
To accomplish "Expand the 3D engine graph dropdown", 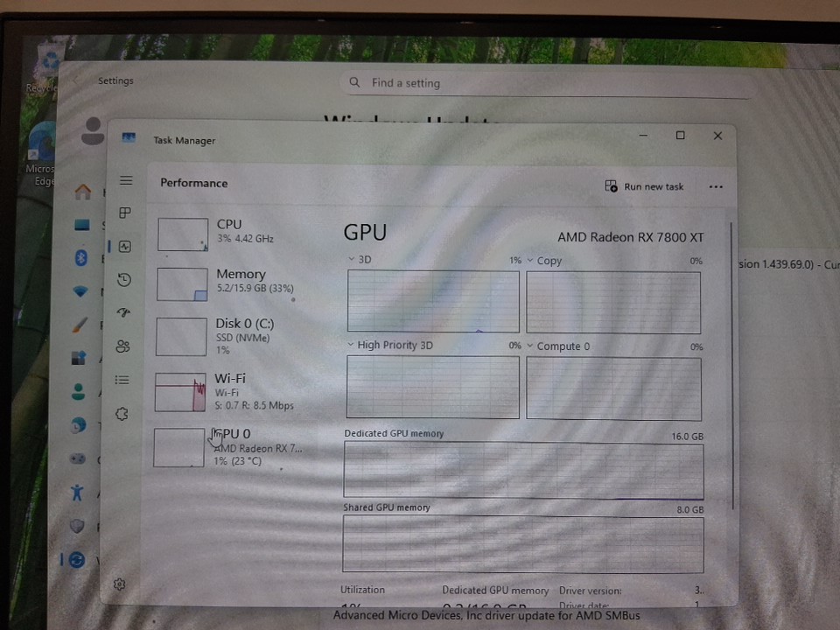I will 352,260.
